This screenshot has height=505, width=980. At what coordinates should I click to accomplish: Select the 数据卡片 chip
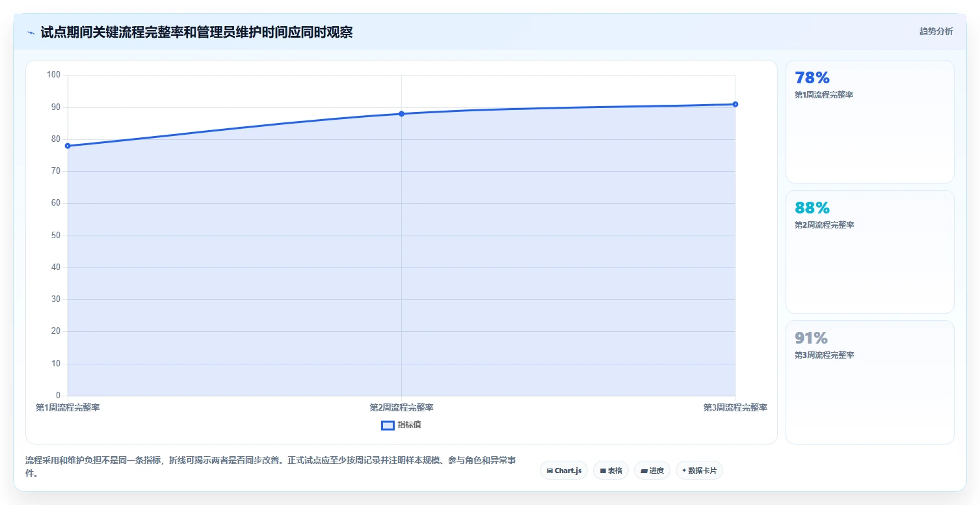tap(699, 471)
